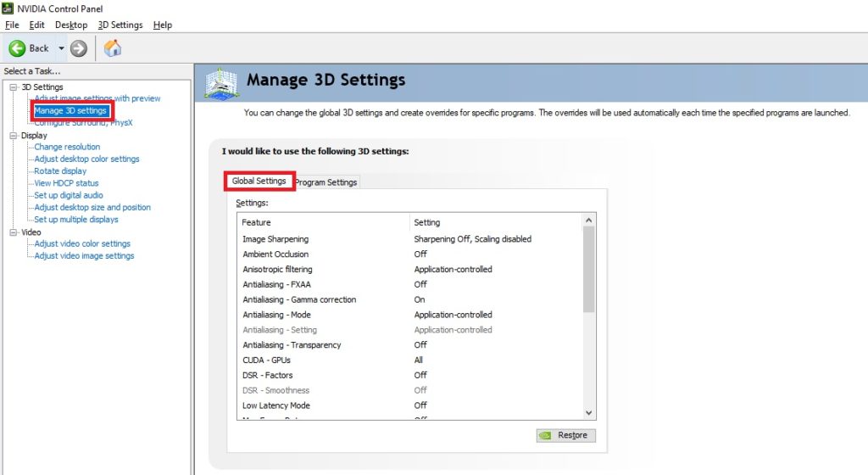Collapse the 3D Settings tree node
The width and height of the screenshot is (868, 475).
pos(14,87)
